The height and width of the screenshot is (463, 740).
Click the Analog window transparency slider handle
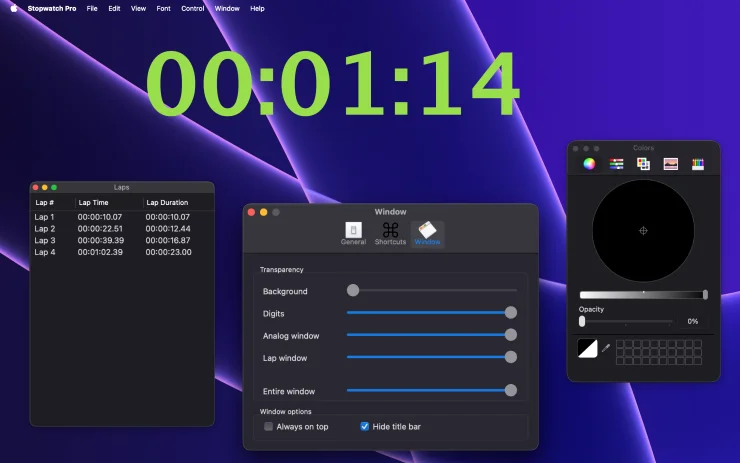(511, 335)
